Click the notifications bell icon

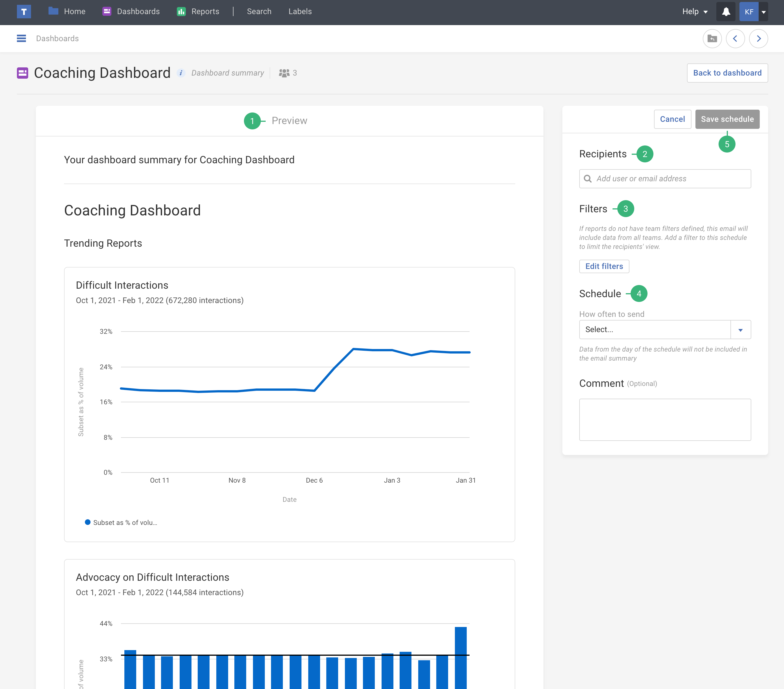(x=726, y=12)
